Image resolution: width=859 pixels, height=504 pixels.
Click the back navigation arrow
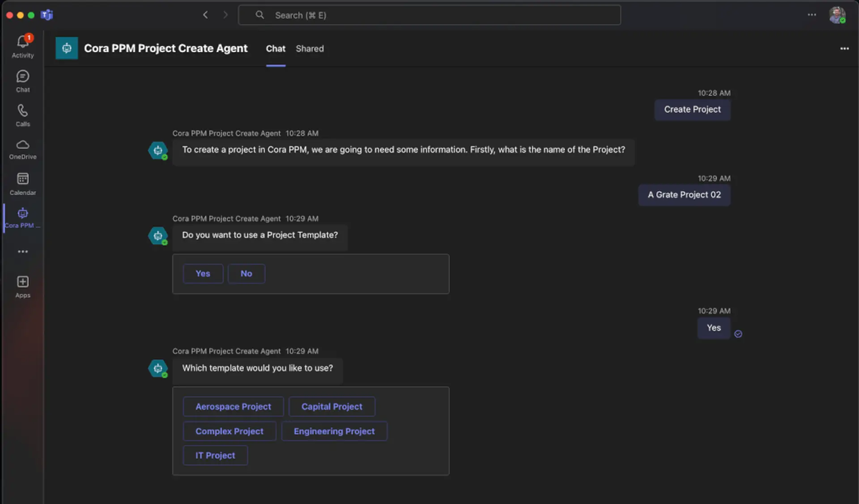[205, 15]
